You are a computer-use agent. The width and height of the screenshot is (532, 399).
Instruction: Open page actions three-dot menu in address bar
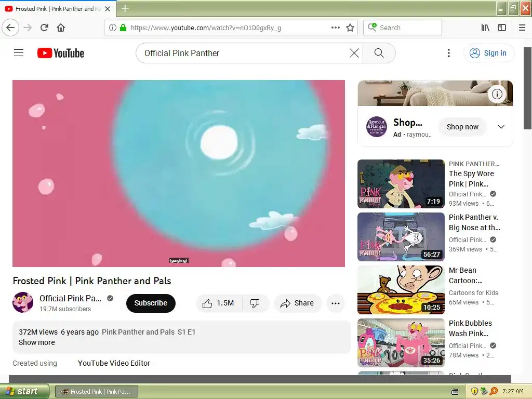point(335,28)
